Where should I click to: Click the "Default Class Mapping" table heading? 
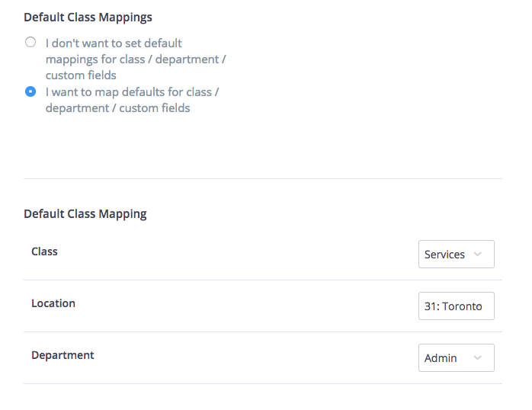pyautogui.click(x=85, y=214)
